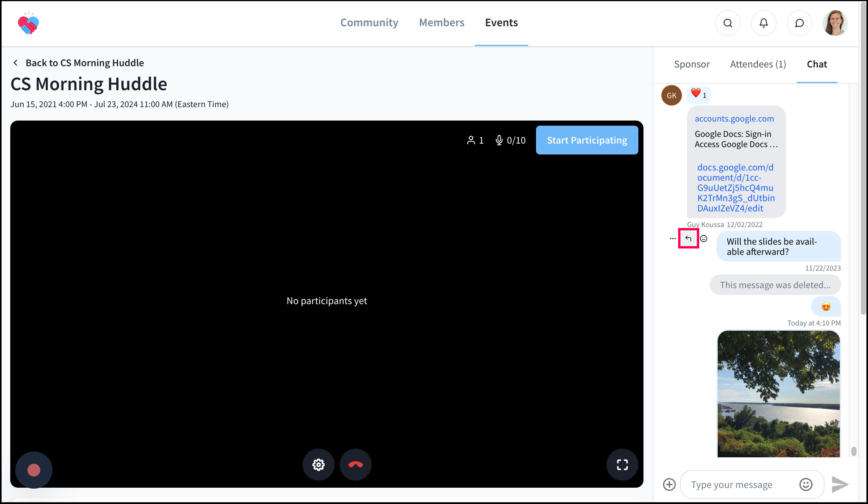Open more options dots beside slides message
Image resolution: width=868 pixels, height=504 pixels.
click(672, 238)
